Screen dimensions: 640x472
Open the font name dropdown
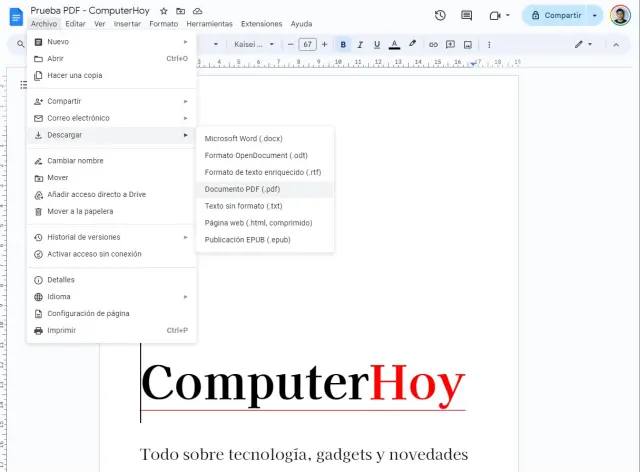(x=254, y=44)
